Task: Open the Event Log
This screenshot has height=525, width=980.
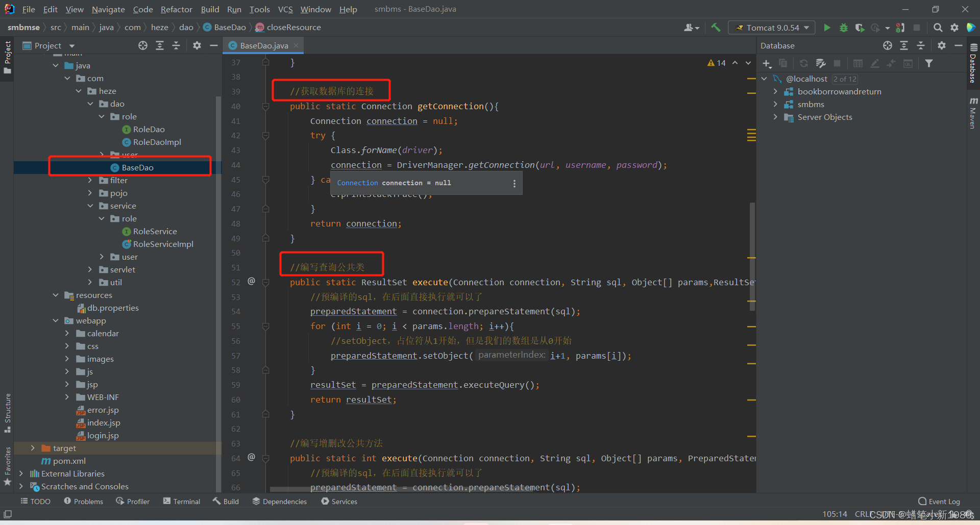Action: [x=939, y=502]
